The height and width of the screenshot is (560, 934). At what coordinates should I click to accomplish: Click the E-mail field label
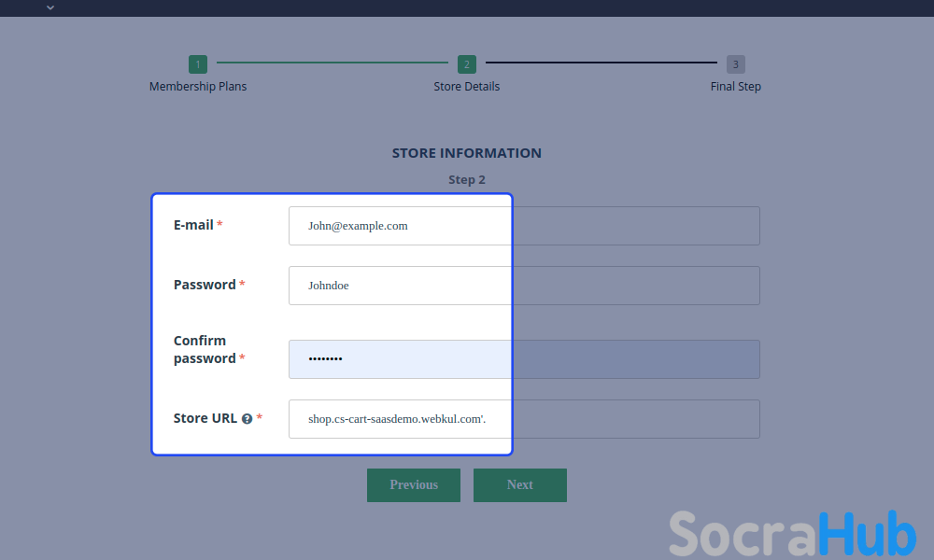click(x=193, y=225)
